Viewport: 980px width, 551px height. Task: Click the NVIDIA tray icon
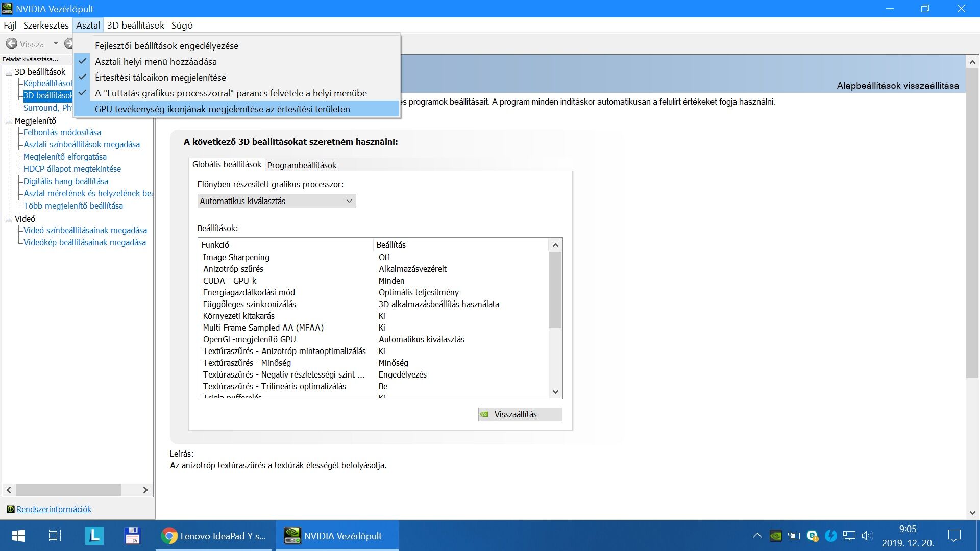pos(775,536)
